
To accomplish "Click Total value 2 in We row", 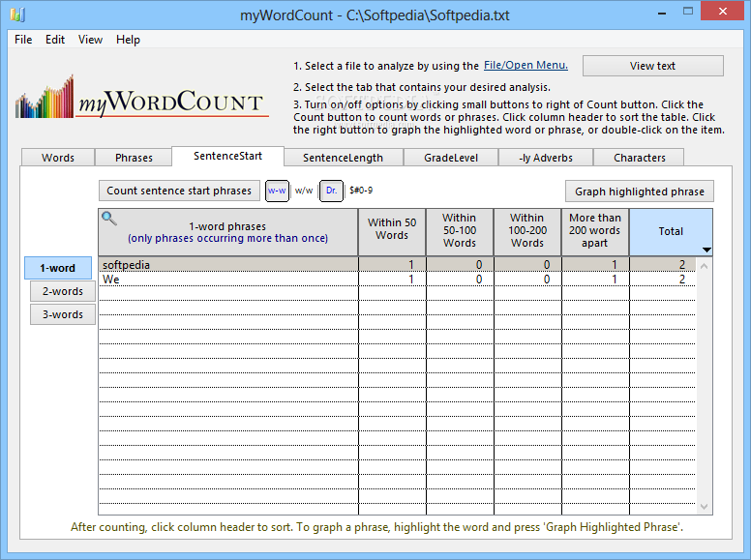I will 682,280.
